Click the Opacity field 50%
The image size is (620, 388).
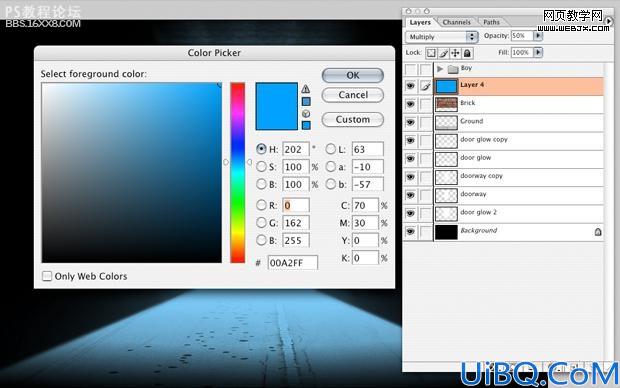point(522,36)
